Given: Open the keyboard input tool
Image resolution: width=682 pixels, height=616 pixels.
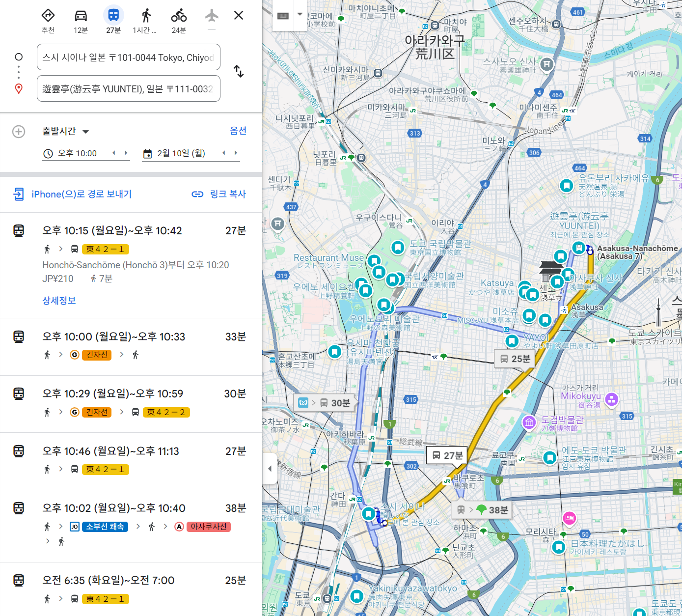Looking at the screenshot, I should point(283,16).
